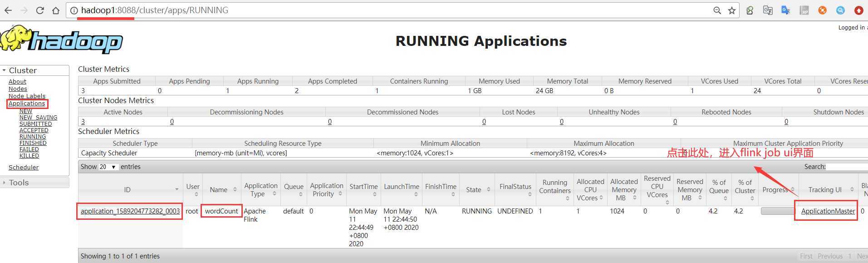Sort by Tracking UI column arrows
Viewport: 868px width, 263px height.
point(852,189)
